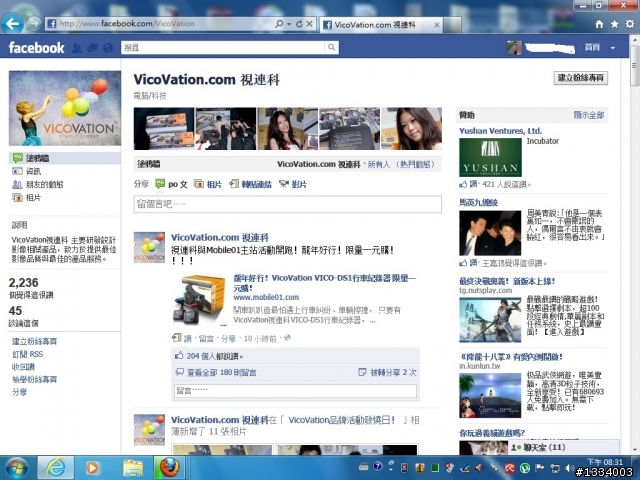
Task: Open the file explorer folder on taskbar
Action: point(133,468)
